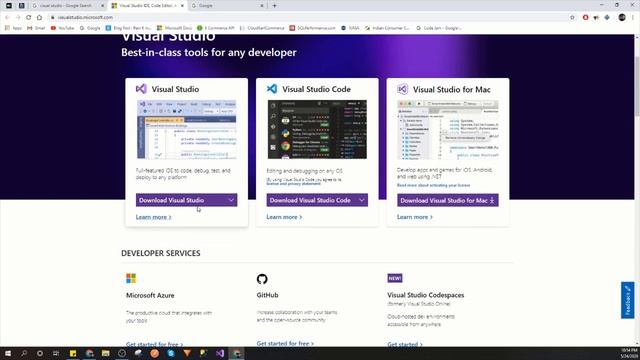Viewport: 640px width, 360px height.
Task: Launch Visual Studio from the taskbar
Action: (x=220, y=353)
